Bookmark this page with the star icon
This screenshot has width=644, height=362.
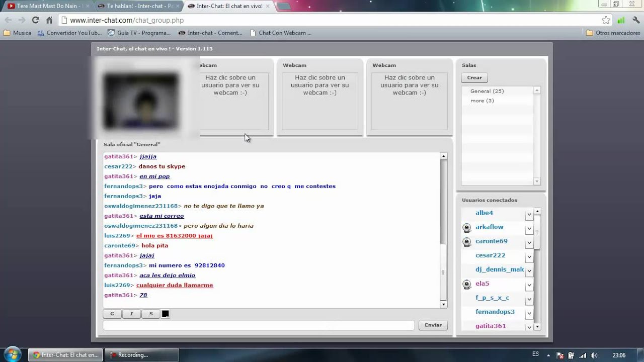606,20
